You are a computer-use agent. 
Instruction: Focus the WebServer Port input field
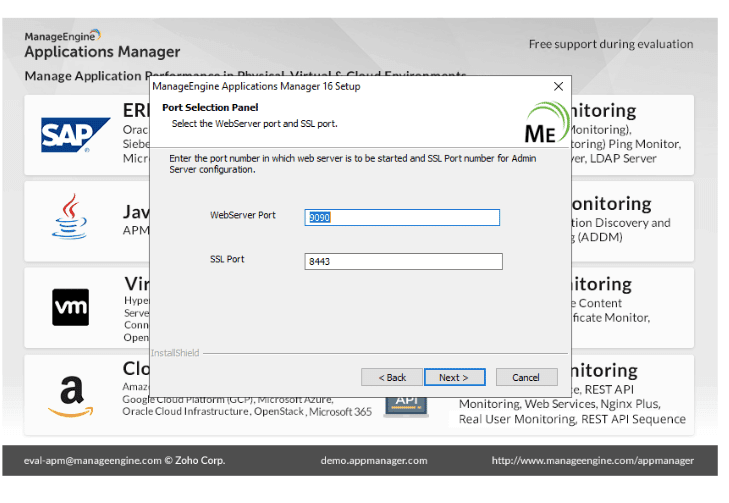[x=402, y=217]
